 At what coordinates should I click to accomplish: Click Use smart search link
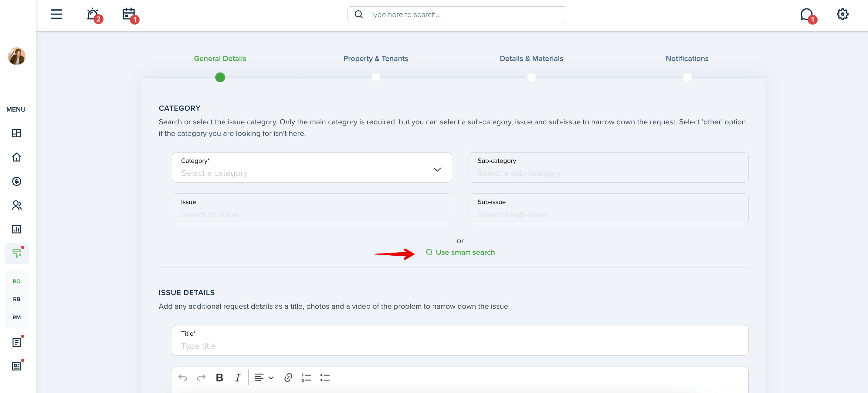(460, 253)
